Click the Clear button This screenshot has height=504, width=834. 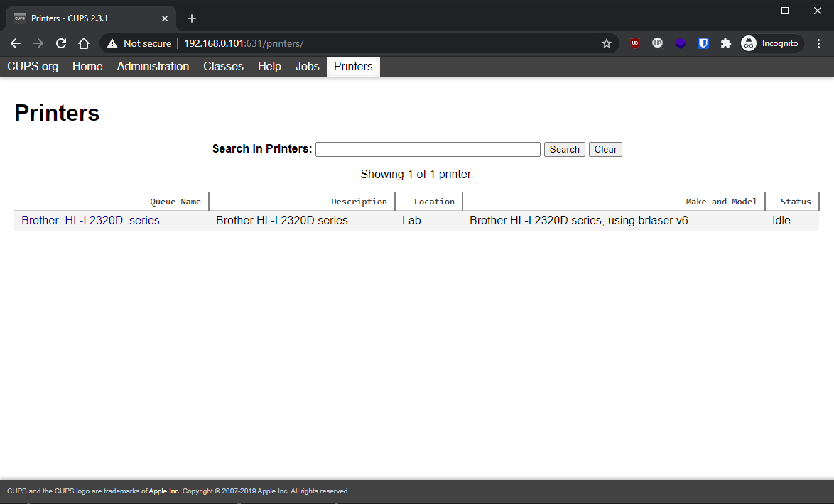605,149
